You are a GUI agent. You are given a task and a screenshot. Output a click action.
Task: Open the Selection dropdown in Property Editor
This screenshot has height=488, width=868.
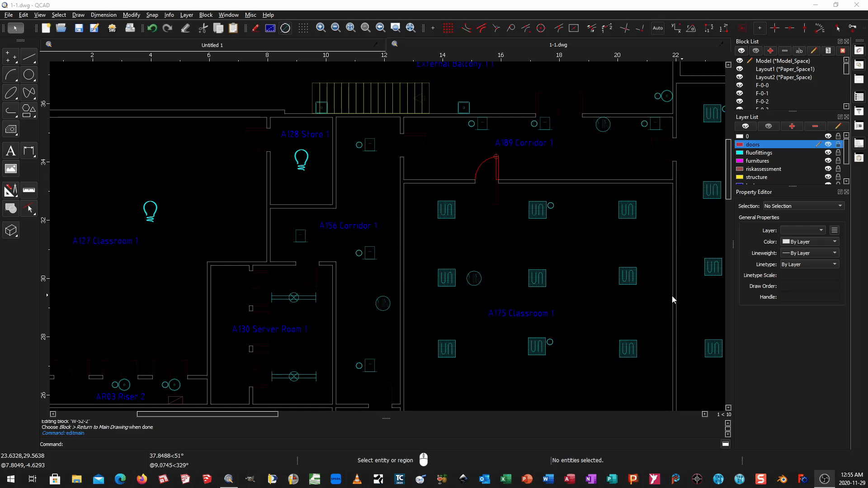pyautogui.click(x=803, y=206)
